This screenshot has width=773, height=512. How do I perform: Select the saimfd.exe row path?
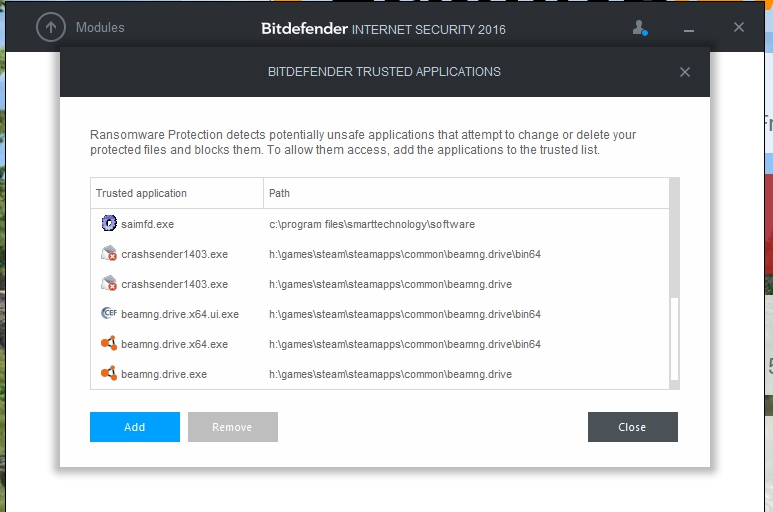click(x=372, y=224)
